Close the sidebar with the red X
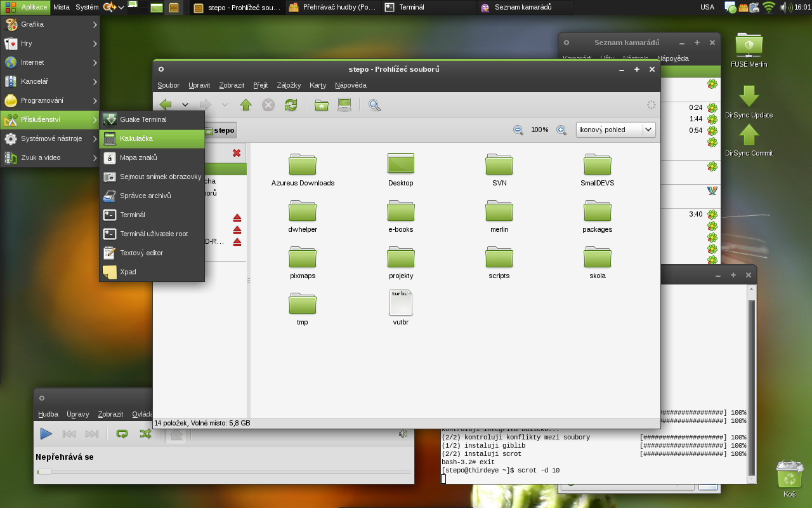812x508 pixels. [237, 153]
